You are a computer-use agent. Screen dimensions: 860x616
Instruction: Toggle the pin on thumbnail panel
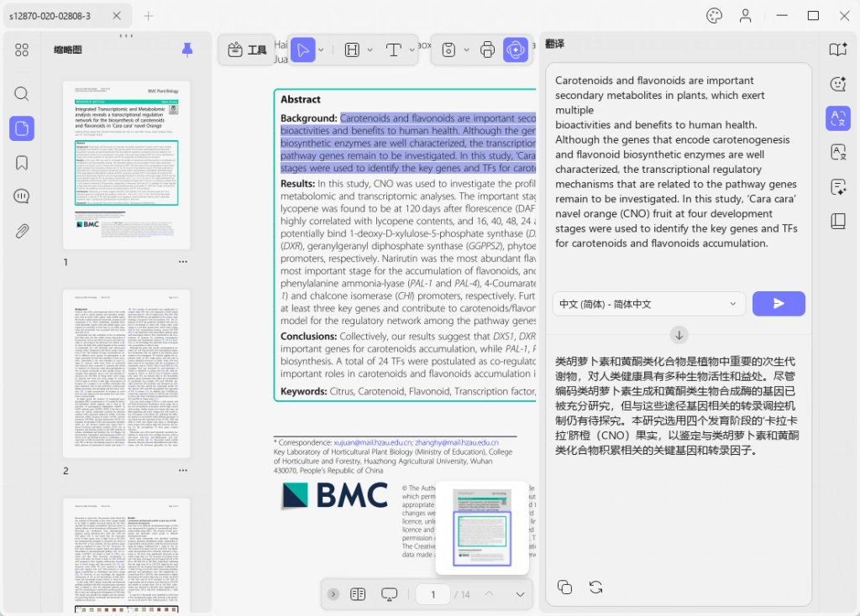pos(187,50)
